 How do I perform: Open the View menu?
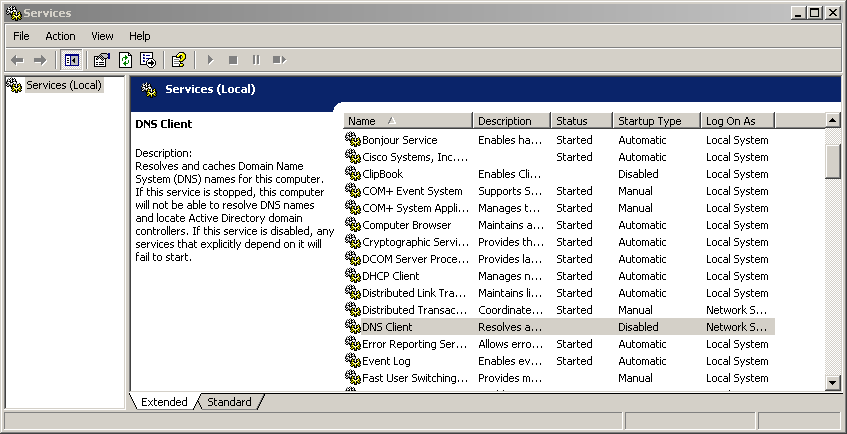[x=102, y=36]
